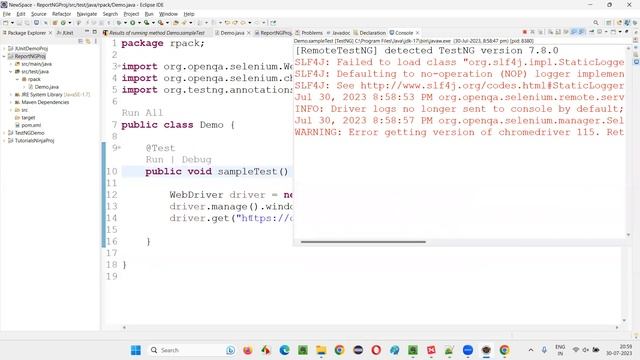Switch to the Java perspective icon
This screenshot has height=360, width=640.
tap(627, 23)
